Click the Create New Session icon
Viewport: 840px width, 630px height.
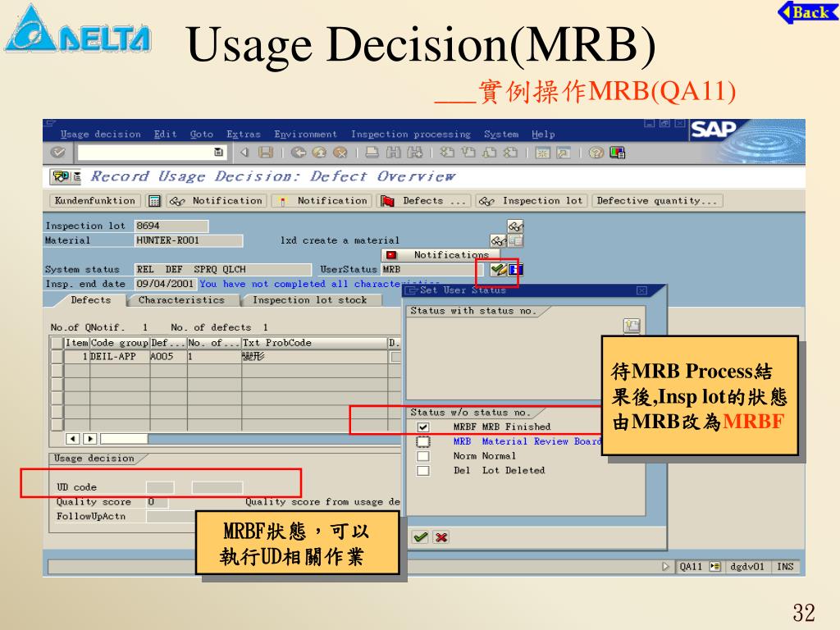point(543,153)
